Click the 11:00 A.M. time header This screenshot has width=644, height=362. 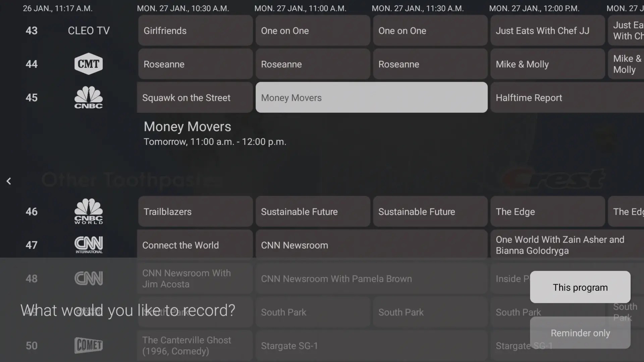pos(301,8)
